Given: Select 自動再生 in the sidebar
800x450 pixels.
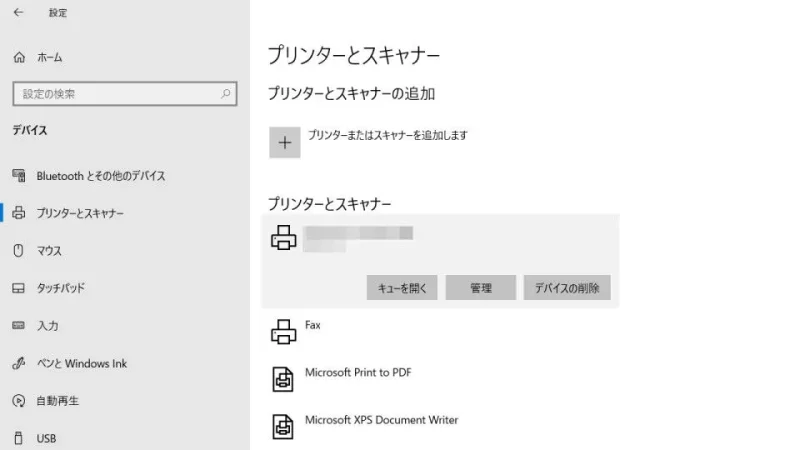Looking at the screenshot, I should point(57,401).
